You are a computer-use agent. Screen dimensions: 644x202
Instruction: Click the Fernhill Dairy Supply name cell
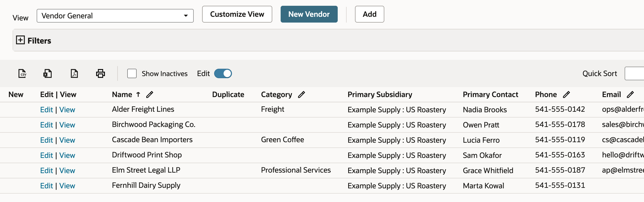(146, 185)
